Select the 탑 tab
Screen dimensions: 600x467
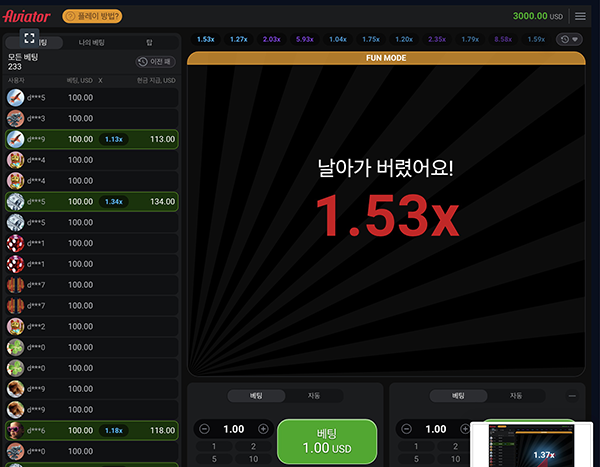click(149, 42)
